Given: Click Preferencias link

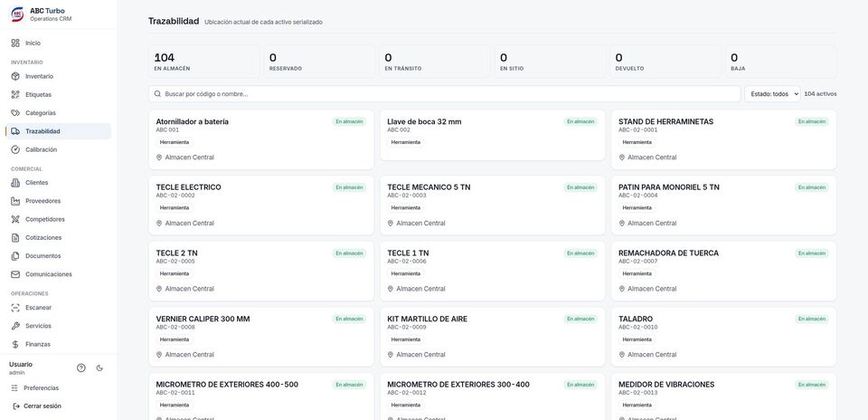Looking at the screenshot, I should (x=41, y=387).
